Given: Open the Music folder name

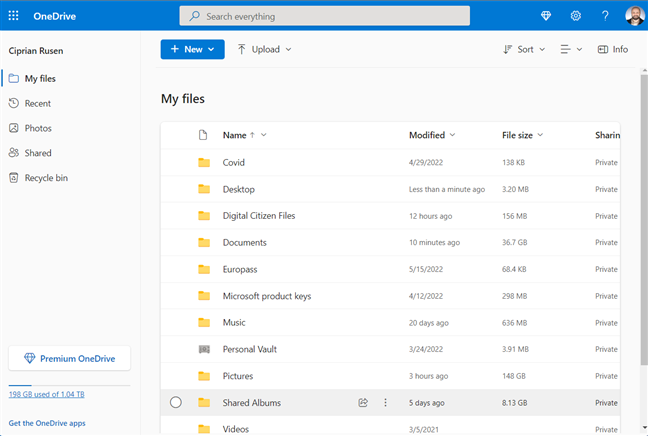Looking at the screenshot, I should 234,322.
